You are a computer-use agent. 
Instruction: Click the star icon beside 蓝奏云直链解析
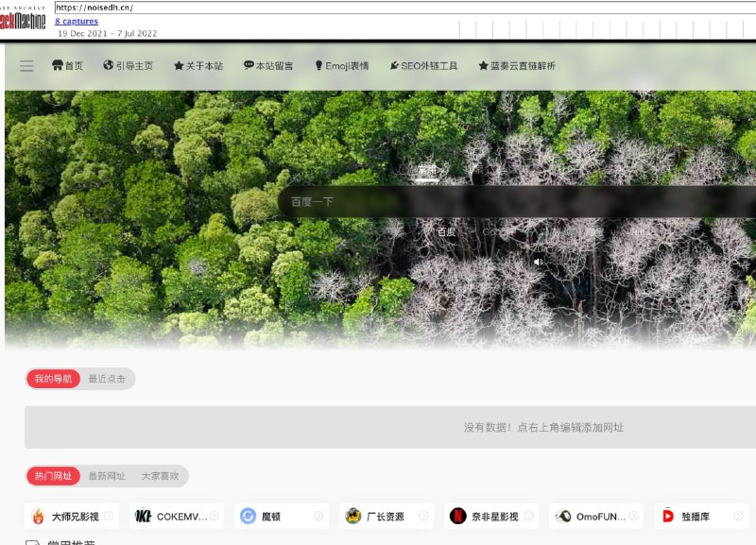tap(484, 65)
